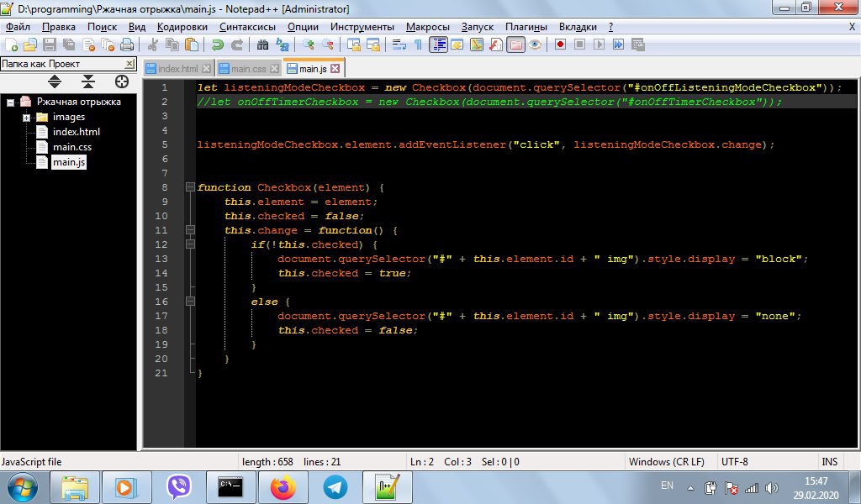Click the Save All toolbar icon
Viewport: 861px width, 504px height.
(69, 45)
